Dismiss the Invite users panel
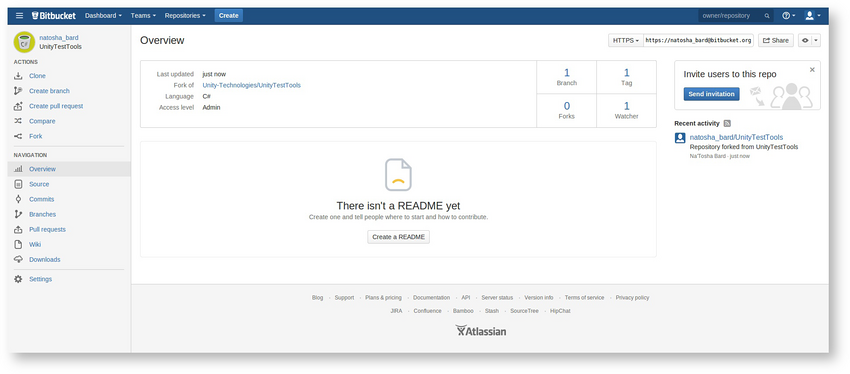The height and width of the screenshot is (374, 850). pyautogui.click(x=812, y=69)
